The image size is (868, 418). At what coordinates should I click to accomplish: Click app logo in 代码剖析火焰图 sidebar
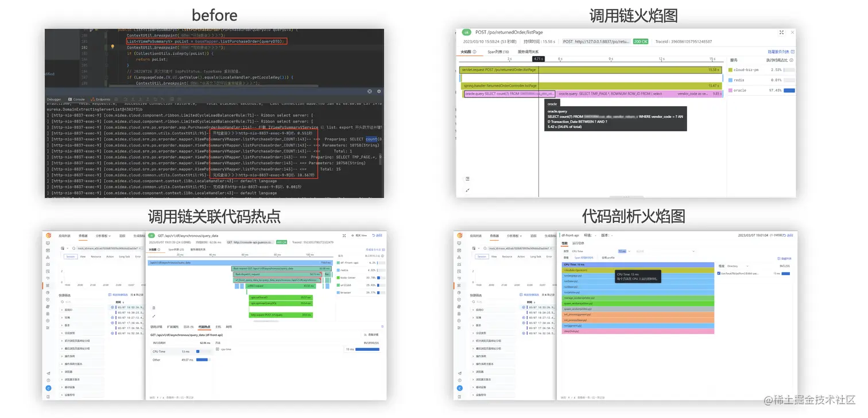pyautogui.click(x=460, y=235)
